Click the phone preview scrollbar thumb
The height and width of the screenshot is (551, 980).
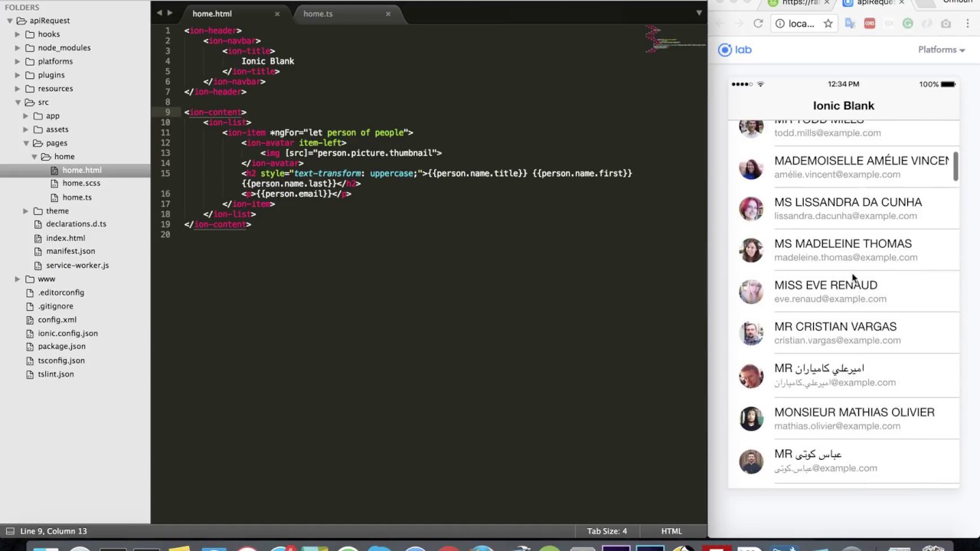click(955, 166)
